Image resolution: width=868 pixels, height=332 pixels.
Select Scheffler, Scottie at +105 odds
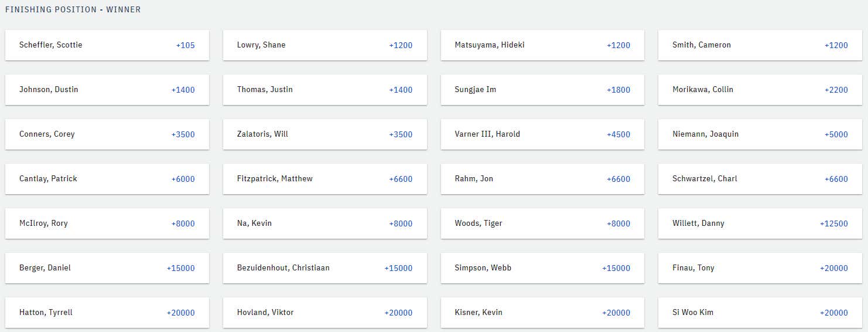(x=107, y=45)
